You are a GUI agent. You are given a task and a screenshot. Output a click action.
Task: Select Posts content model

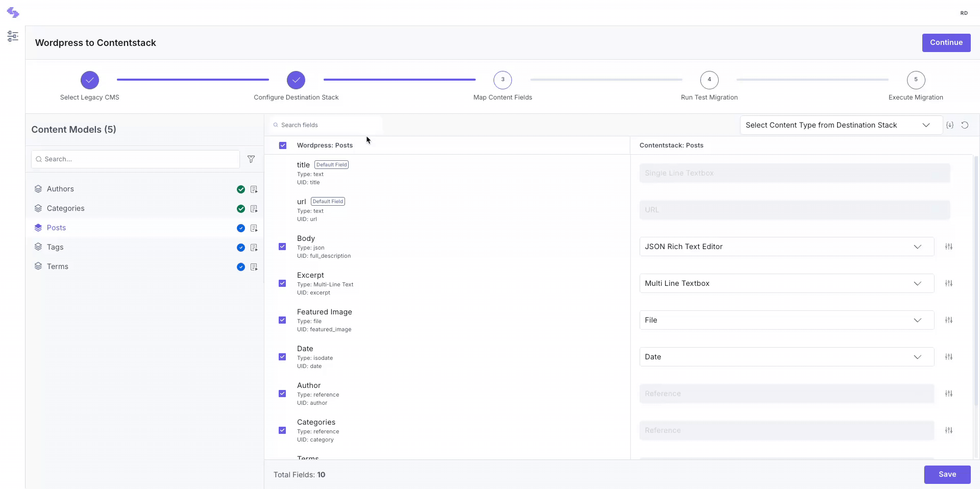point(145,228)
